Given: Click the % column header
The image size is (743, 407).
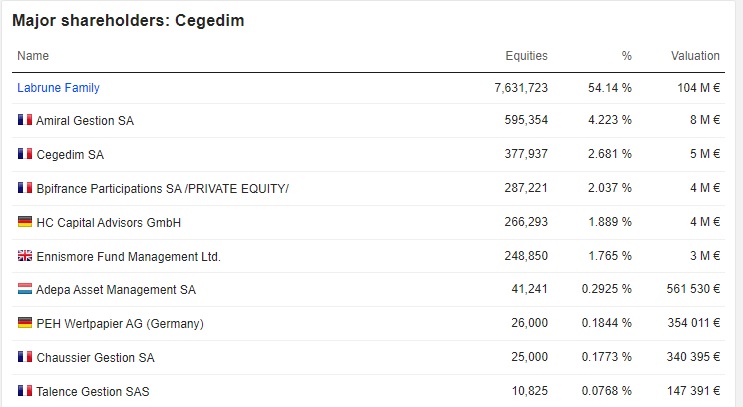Looking at the screenshot, I should coord(626,56).
